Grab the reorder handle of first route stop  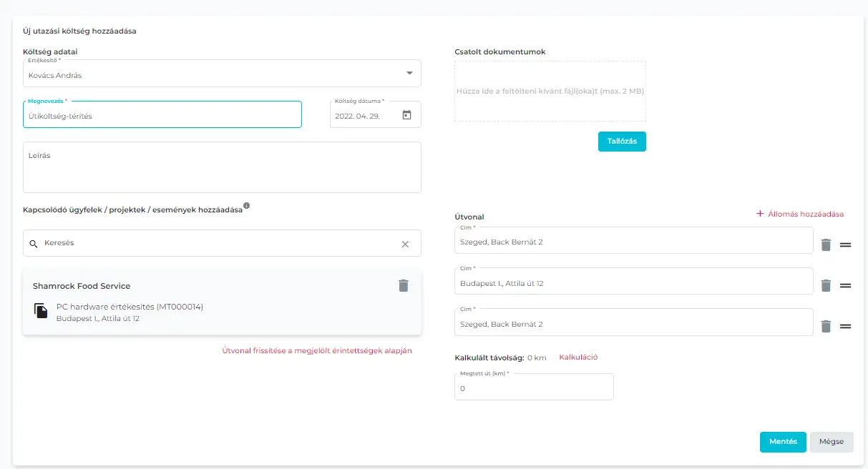point(845,245)
